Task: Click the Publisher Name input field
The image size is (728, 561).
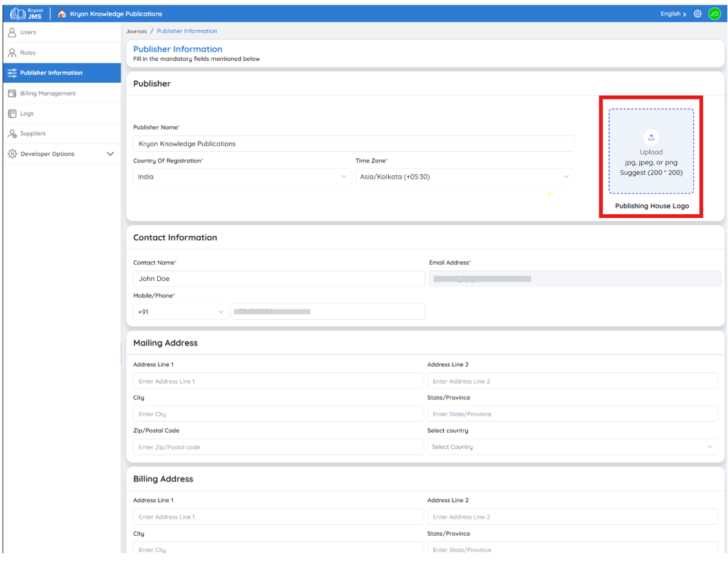Action: point(353,144)
